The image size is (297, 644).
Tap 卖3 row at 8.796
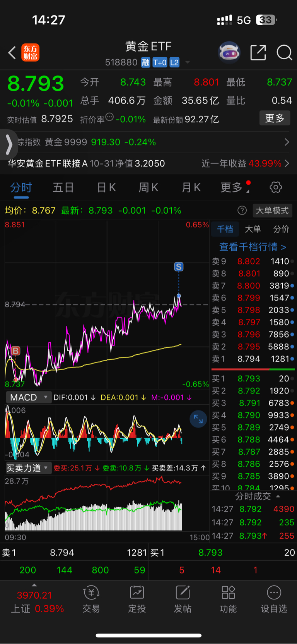coord(253,335)
